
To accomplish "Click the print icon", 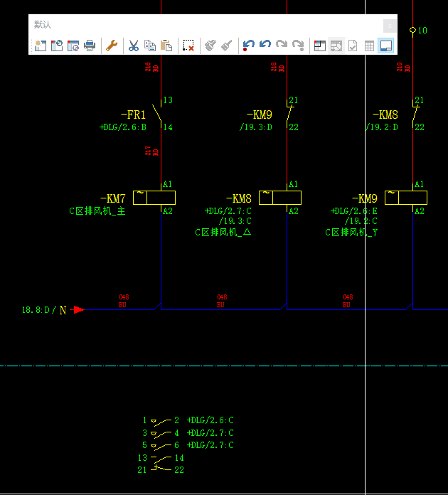I will [90, 46].
